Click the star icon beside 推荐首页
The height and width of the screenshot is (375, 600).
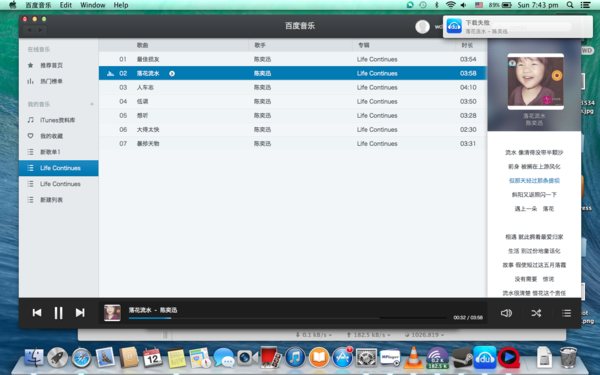tap(30, 65)
